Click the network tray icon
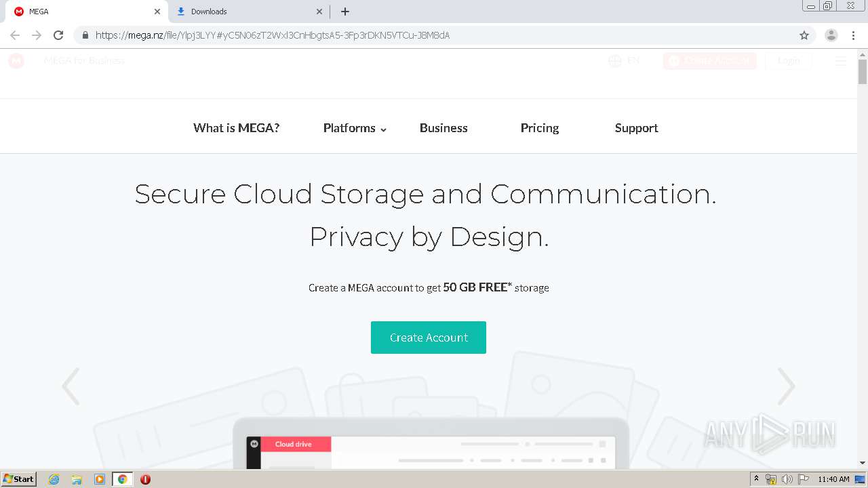The height and width of the screenshot is (488, 868). (771, 479)
